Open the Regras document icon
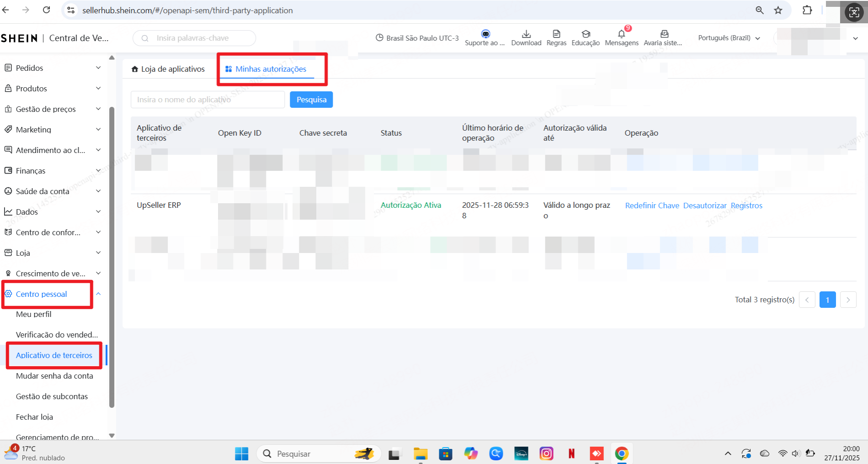Screen dimensions: 868x464 click(x=556, y=34)
